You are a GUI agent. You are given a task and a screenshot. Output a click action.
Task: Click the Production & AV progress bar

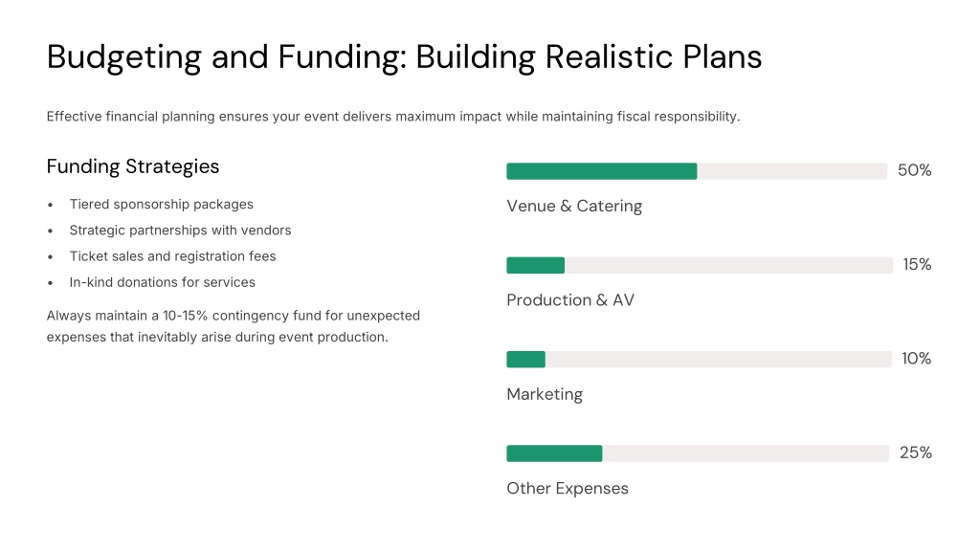700,265
